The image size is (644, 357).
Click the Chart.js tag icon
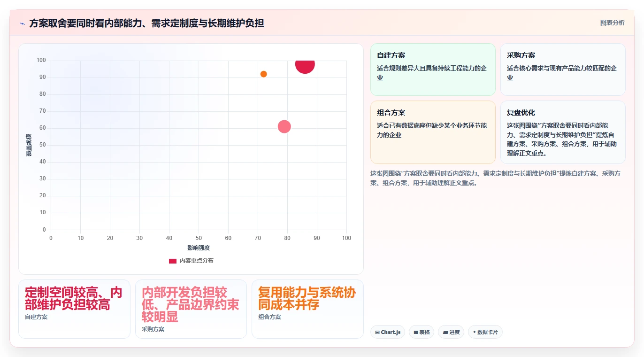pyautogui.click(x=377, y=332)
